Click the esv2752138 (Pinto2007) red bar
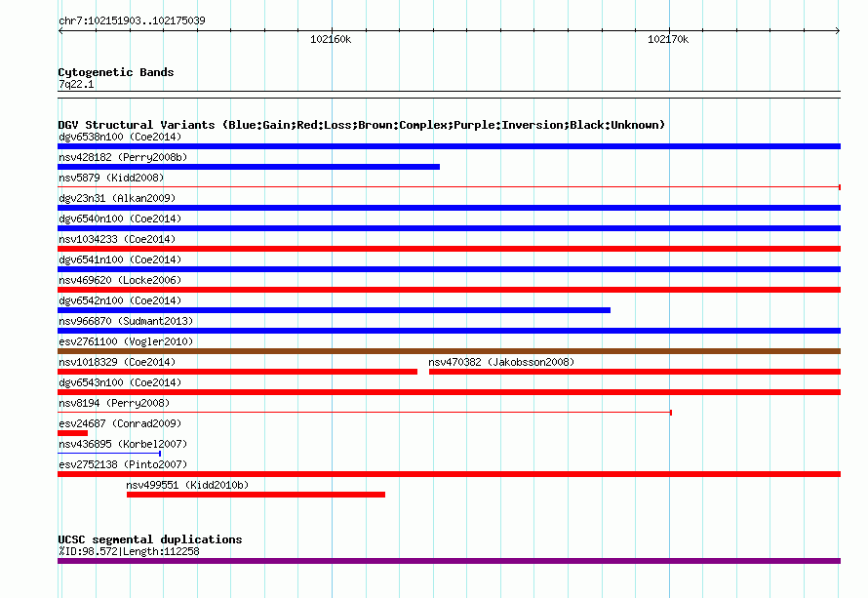868x598 pixels. 449,474
